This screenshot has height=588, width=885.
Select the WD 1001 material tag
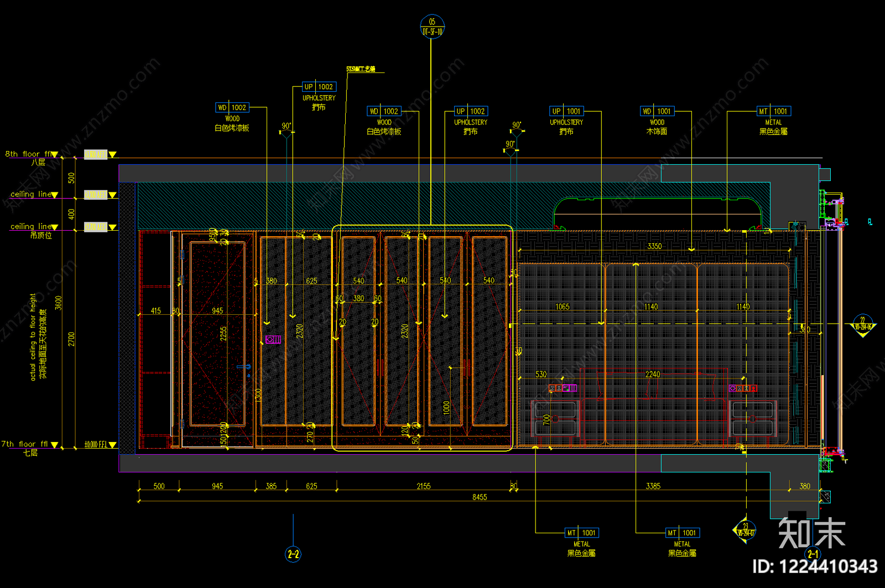pos(657,111)
